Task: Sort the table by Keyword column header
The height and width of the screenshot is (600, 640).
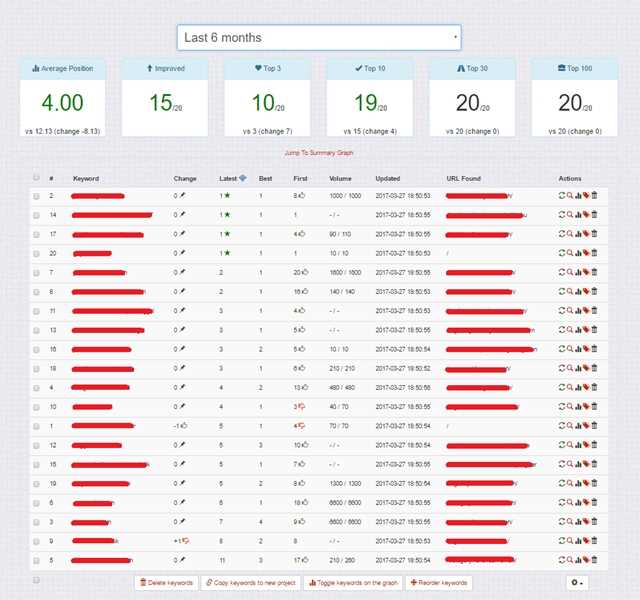Action: [x=86, y=179]
